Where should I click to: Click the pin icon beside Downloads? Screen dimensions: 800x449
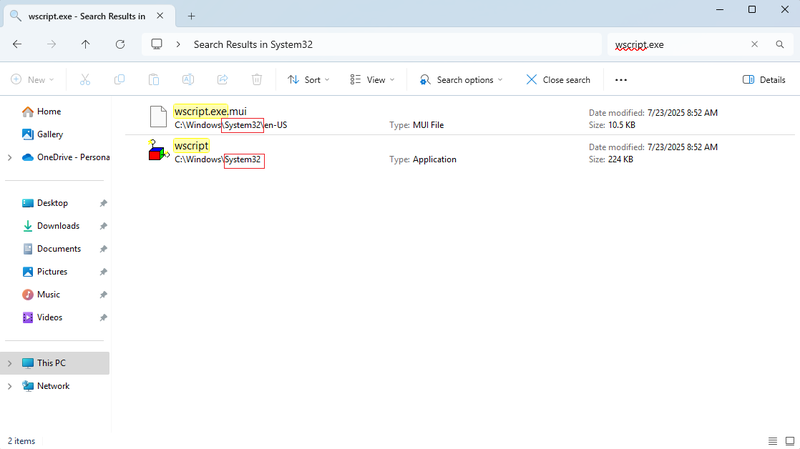103,226
